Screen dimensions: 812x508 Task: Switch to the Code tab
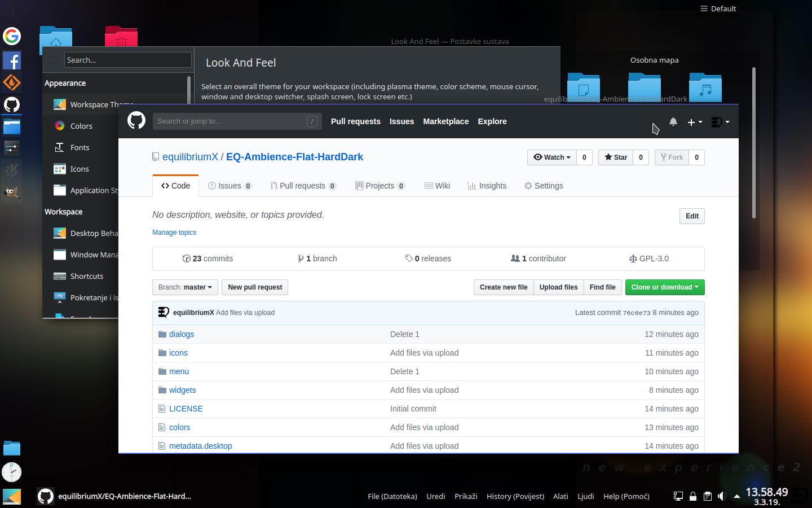point(176,186)
